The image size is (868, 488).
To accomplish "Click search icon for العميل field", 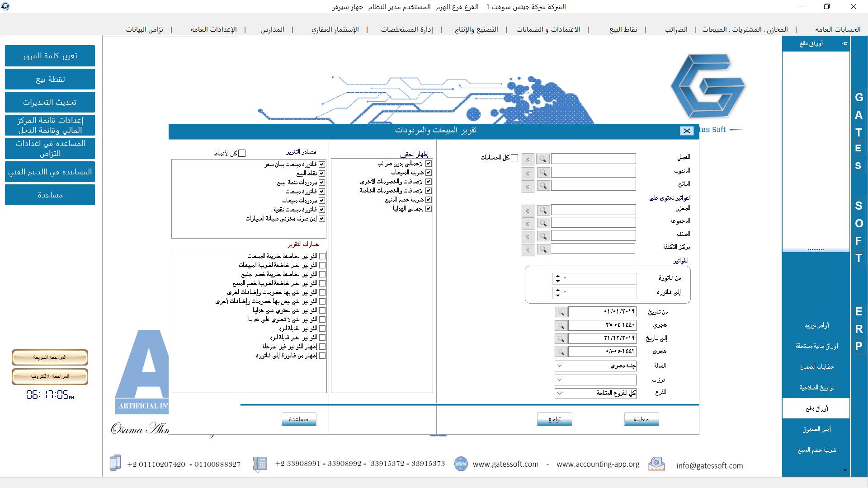I will [543, 159].
